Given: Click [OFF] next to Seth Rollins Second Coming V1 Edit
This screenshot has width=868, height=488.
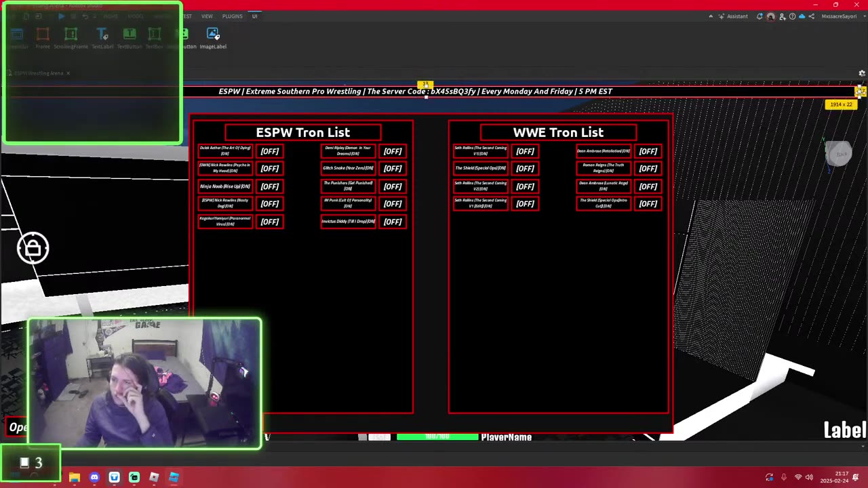Looking at the screenshot, I should 525,203.
